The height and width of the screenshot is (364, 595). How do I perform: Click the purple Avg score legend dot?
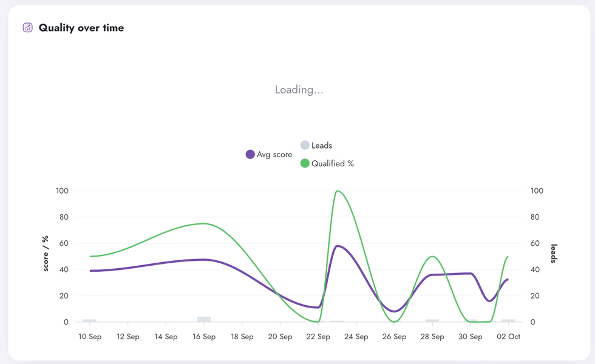click(250, 154)
